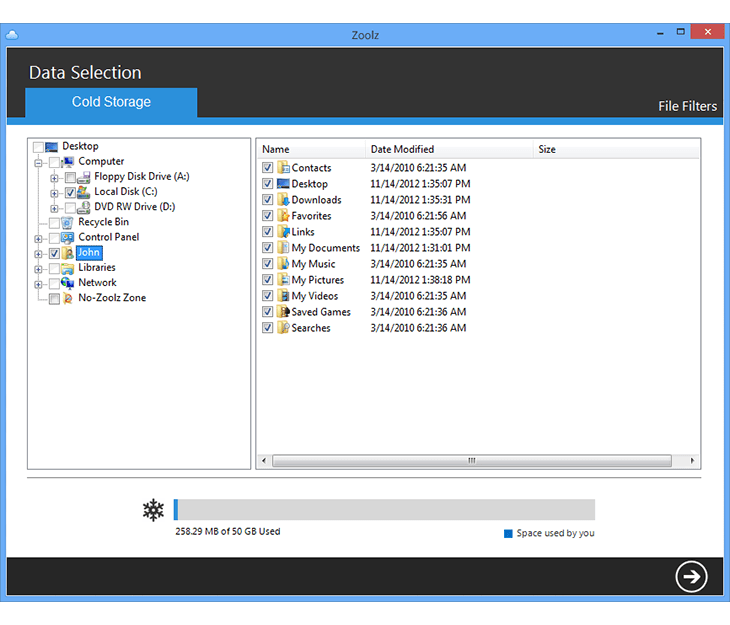Uncheck the Downloads checkbox
This screenshot has width=730, height=625.
(267, 200)
